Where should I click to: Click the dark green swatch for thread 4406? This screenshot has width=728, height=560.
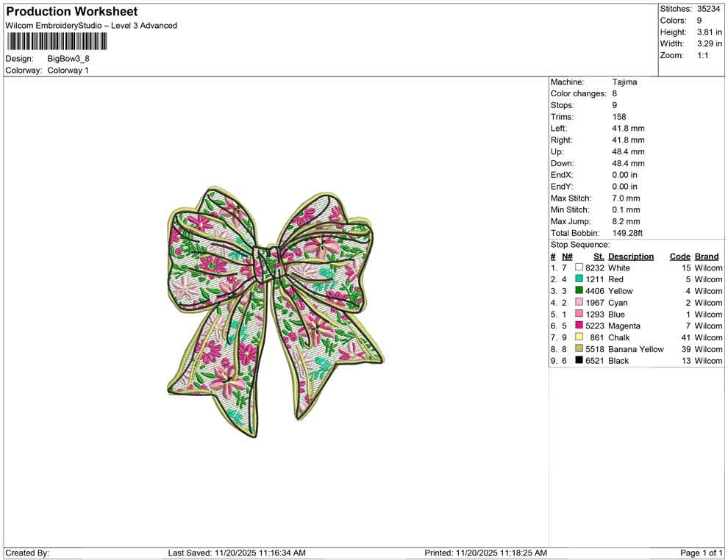pyautogui.click(x=579, y=291)
